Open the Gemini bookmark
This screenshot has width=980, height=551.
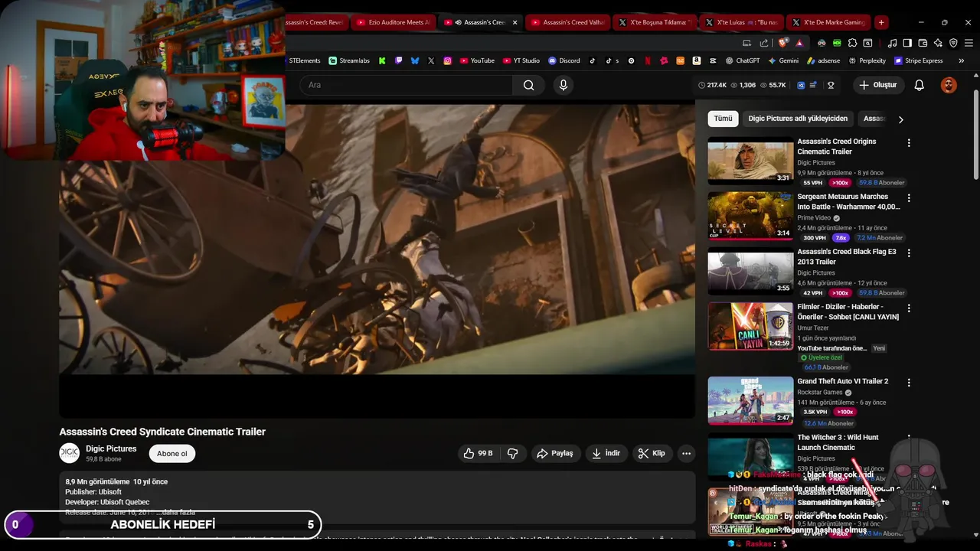pyautogui.click(x=783, y=60)
